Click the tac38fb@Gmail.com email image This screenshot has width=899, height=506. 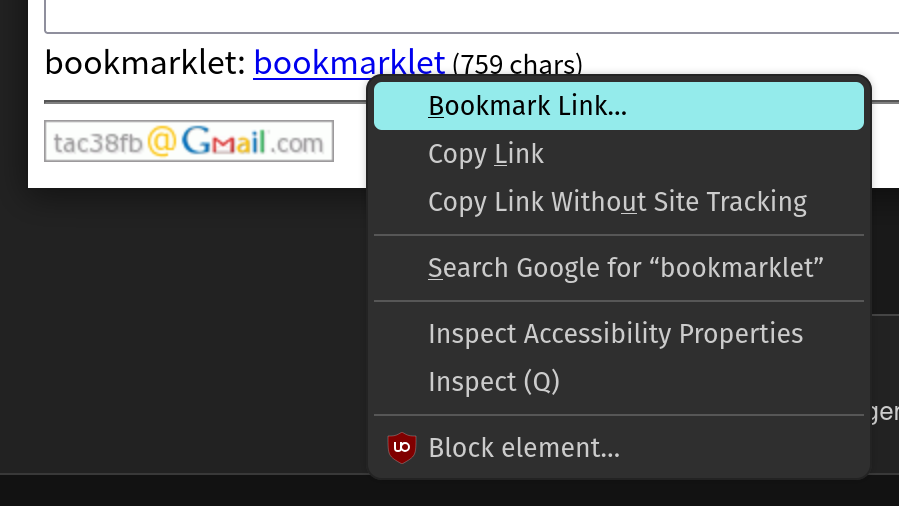click(188, 142)
